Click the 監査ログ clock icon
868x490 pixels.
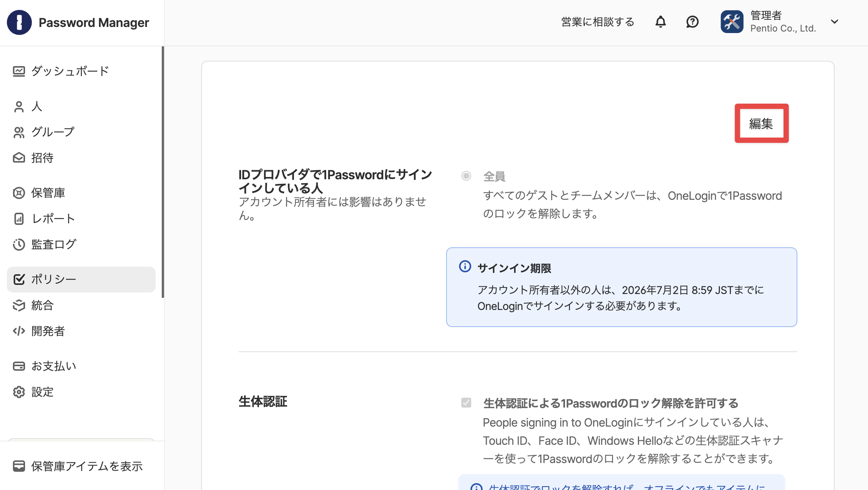pos(19,245)
